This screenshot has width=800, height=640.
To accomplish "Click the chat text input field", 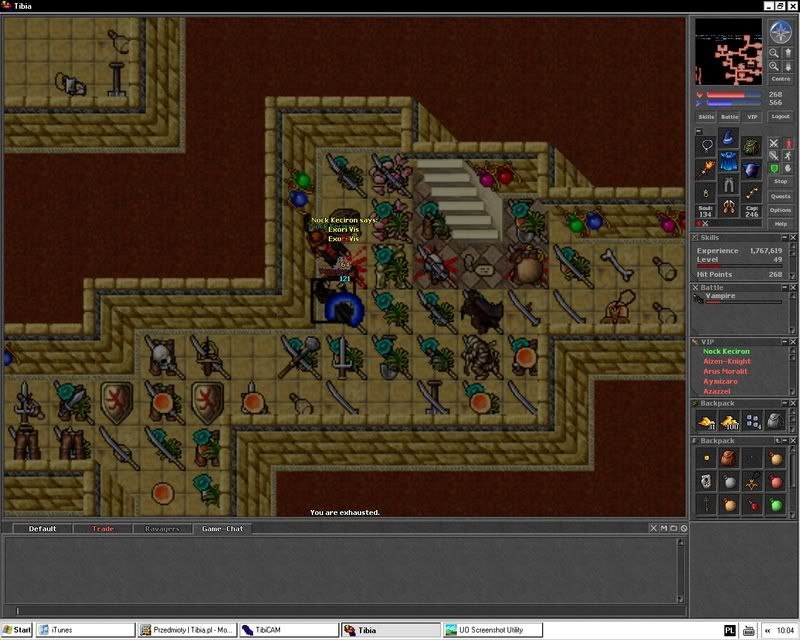I will (344, 610).
